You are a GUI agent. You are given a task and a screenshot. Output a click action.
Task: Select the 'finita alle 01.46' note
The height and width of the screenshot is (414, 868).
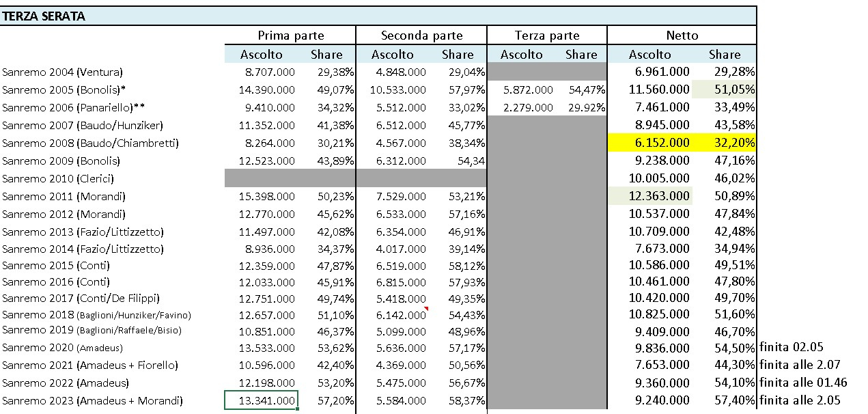click(800, 383)
